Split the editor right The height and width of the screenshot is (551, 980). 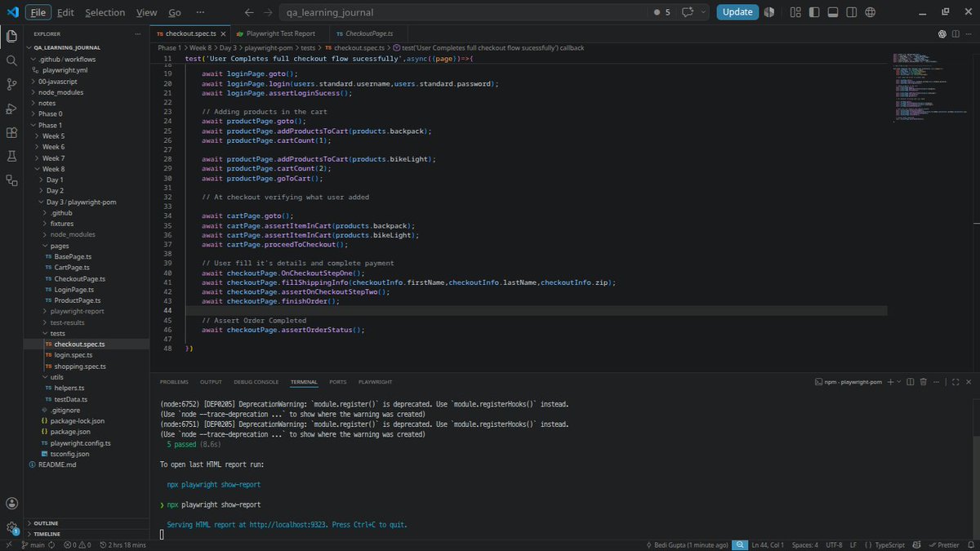955,33
